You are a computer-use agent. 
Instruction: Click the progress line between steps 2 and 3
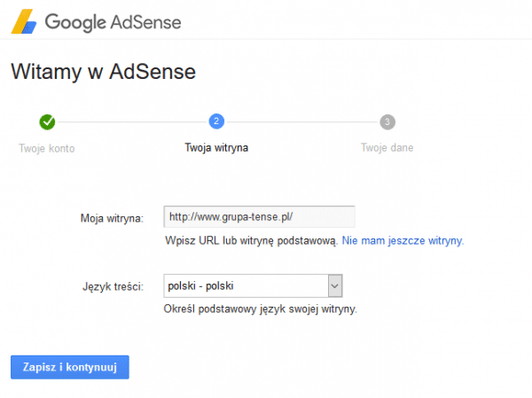click(x=302, y=121)
